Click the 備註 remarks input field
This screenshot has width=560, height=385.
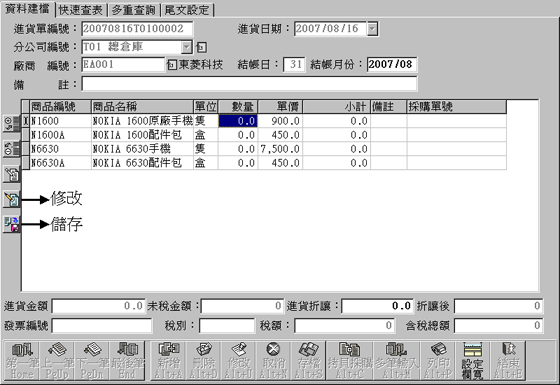click(x=249, y=84)
